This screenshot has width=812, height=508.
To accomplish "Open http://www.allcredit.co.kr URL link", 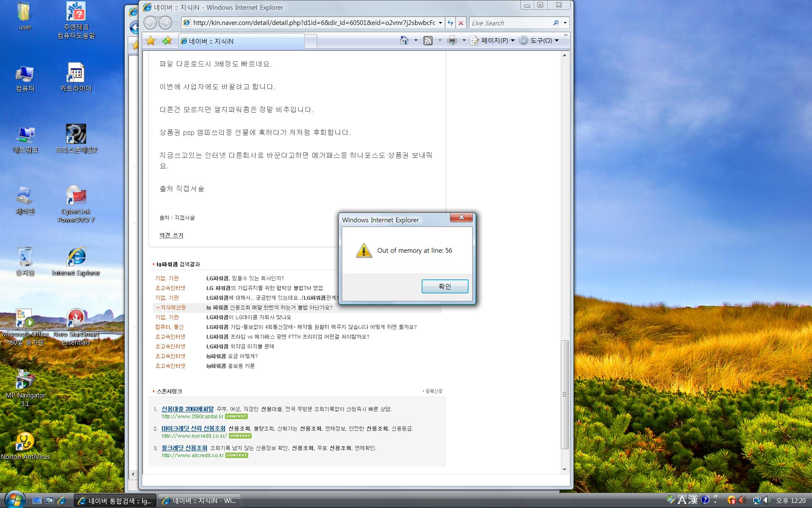I will click(x=193, y=456).
